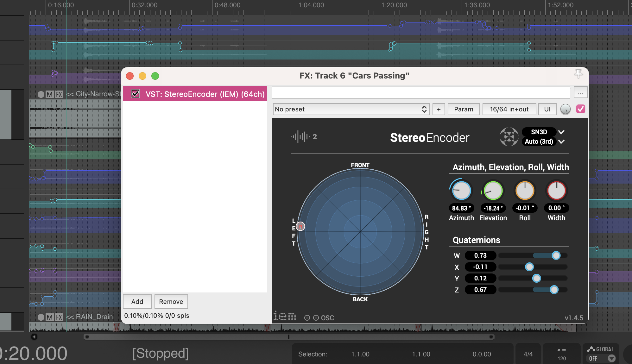Click the round knob on RAIN_Drain track
Screen dimensions: 632x364
pos(41,317)
